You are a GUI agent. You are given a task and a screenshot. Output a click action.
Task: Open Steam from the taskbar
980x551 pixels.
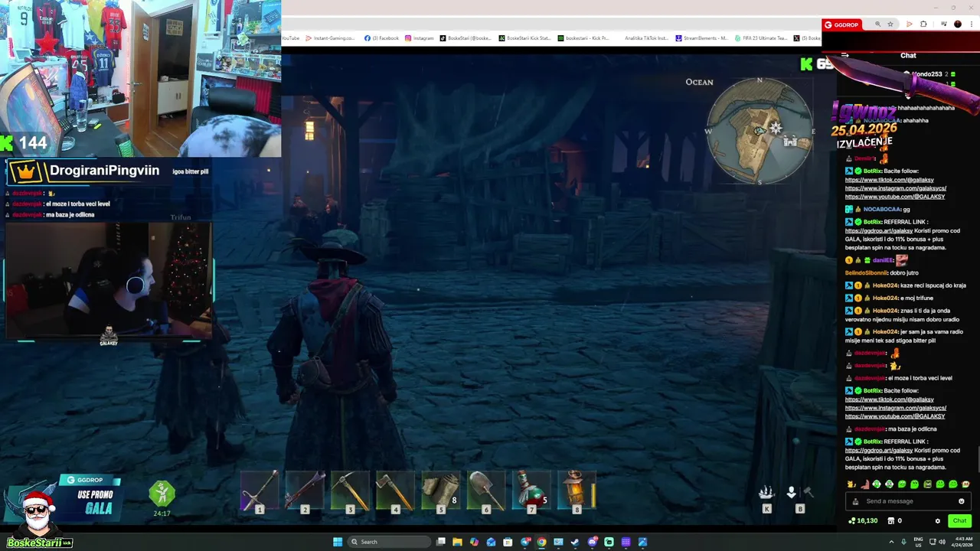pyautogui.click(x=575, y=542)
